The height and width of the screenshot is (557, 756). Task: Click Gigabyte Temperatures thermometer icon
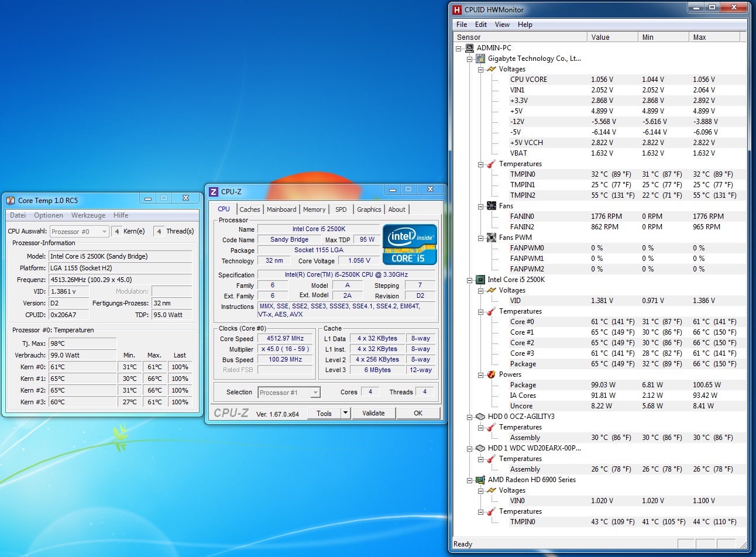[491, 164]
